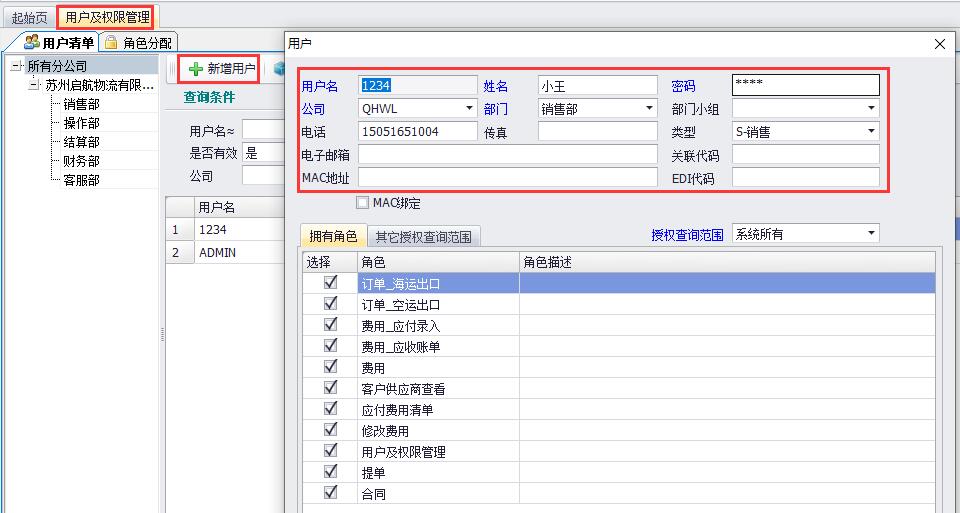The height and width of the screenshot is (513, 960).
Task: Click the 公司 query condition field
Action: (263, 176)
